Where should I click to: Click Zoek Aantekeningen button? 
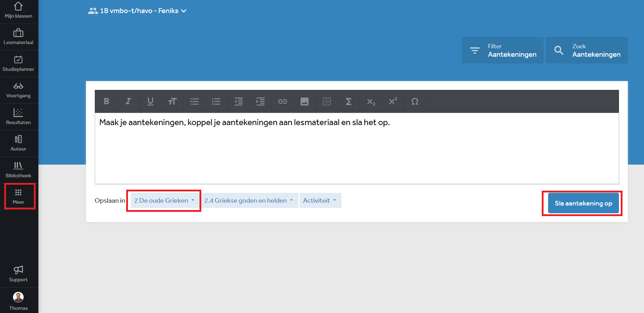point(587,50)
